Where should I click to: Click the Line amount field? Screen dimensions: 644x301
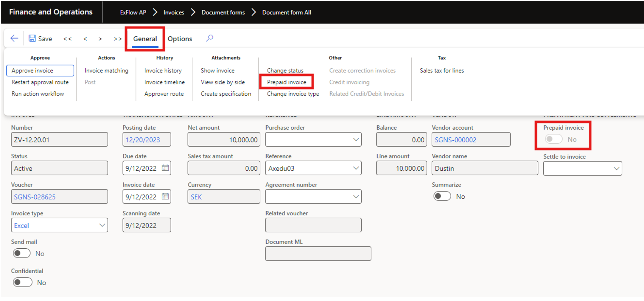402,168
